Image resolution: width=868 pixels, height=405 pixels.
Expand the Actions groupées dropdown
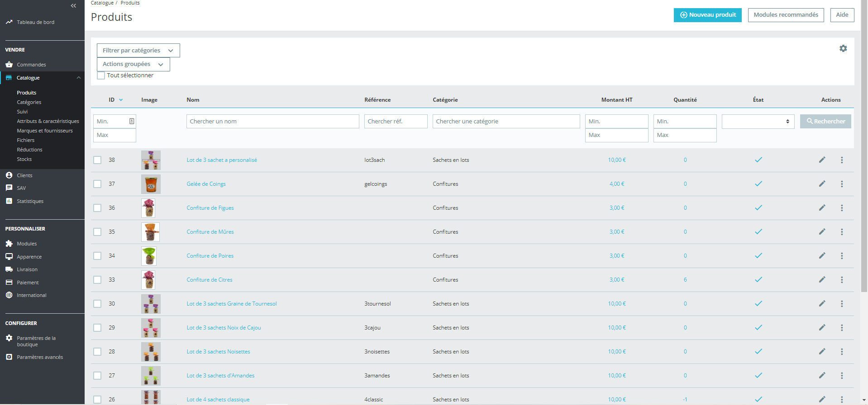point(133,64)
